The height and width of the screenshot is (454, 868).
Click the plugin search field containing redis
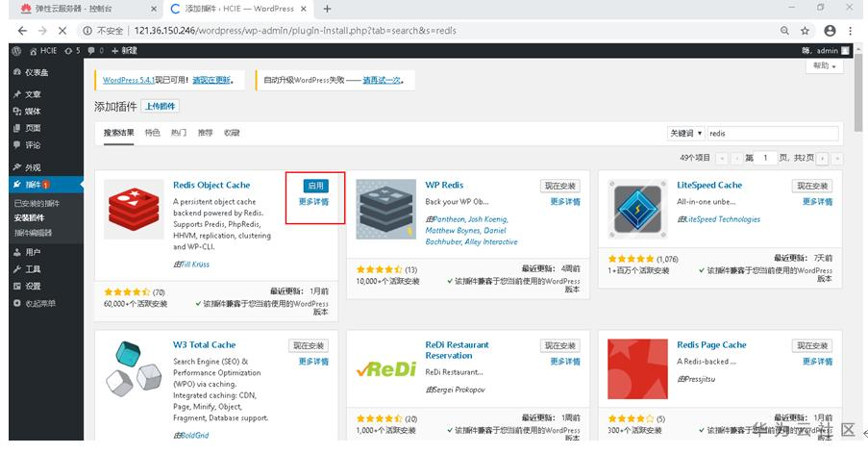(773, 134)
